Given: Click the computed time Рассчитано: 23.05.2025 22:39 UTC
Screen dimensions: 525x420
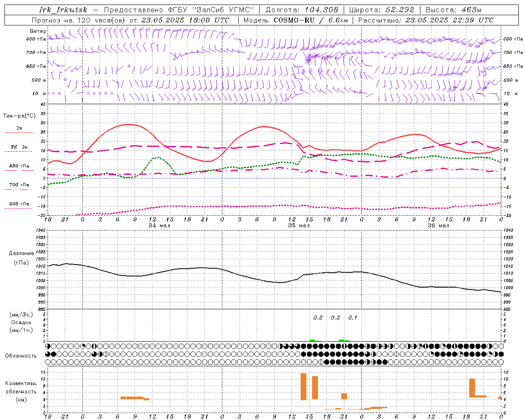Looking at the screenshot, I should pyautogui.click(x=426, y=20).
